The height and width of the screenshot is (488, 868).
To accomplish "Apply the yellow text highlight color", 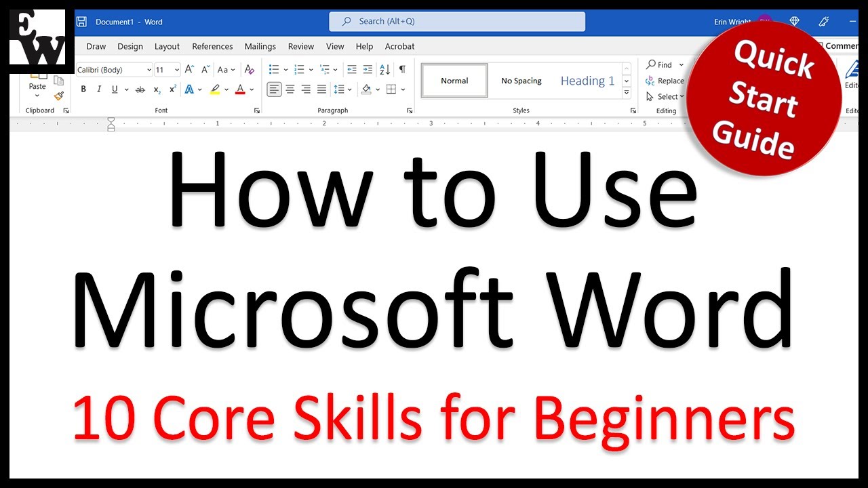I will (215, 89).
